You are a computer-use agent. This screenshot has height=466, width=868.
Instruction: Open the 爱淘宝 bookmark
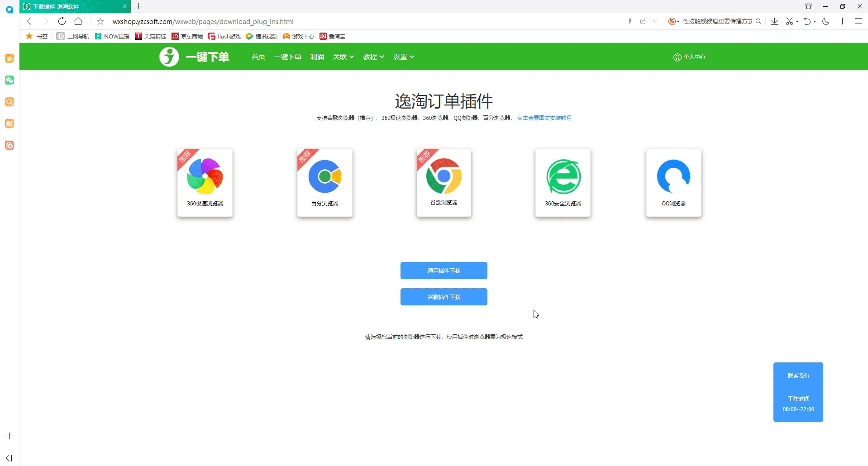click(332, 36)
